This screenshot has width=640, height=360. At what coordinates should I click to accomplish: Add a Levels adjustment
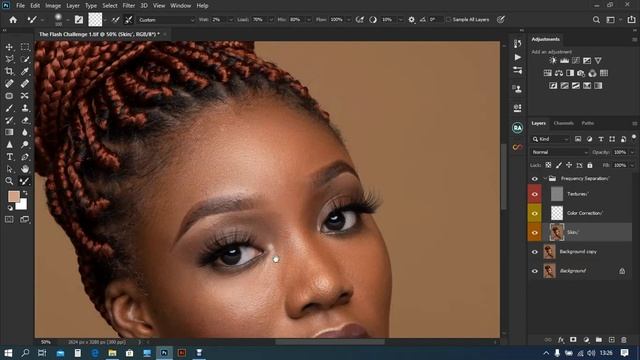click(564, 60)
